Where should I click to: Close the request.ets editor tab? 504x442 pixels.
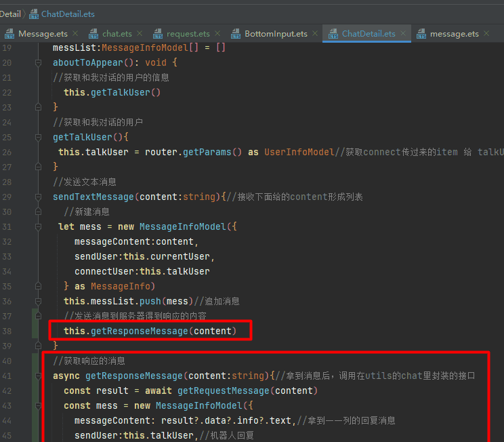(217, 34)
